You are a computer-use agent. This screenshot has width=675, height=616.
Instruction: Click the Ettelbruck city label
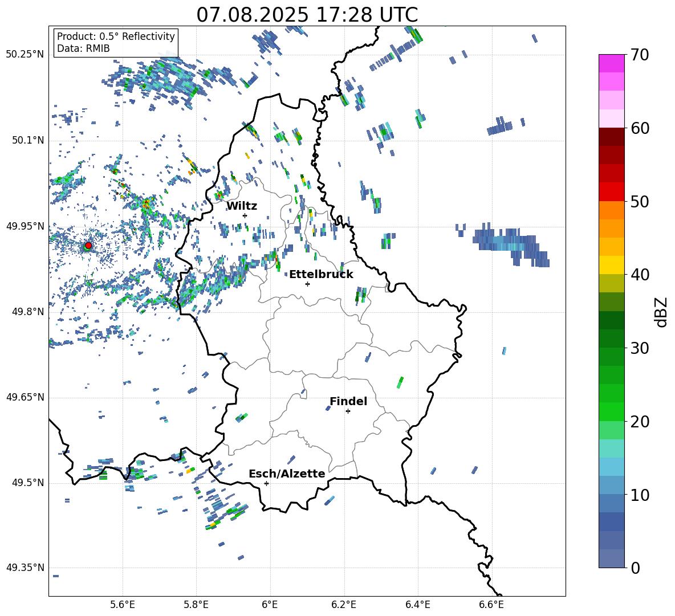(321, 274)
